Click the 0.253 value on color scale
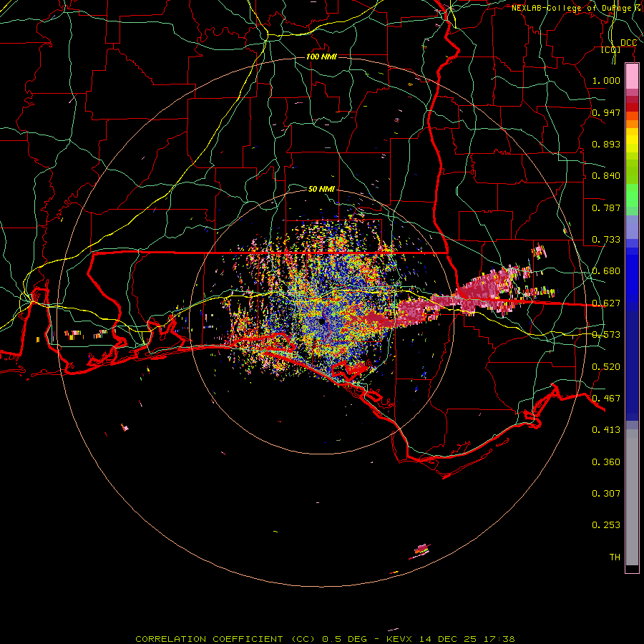 (606, 525)
